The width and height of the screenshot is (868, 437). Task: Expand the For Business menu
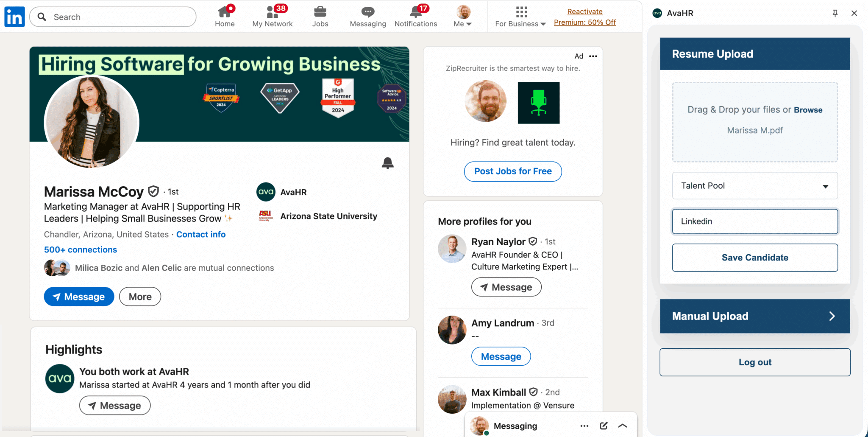tap(520, 16)
